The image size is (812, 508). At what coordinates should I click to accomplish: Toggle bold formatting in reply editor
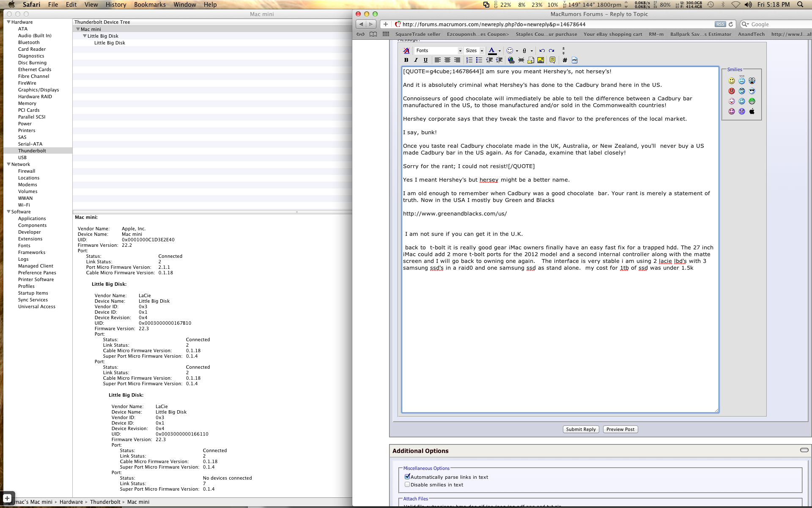pyautogui.click(x=406, y=60)
